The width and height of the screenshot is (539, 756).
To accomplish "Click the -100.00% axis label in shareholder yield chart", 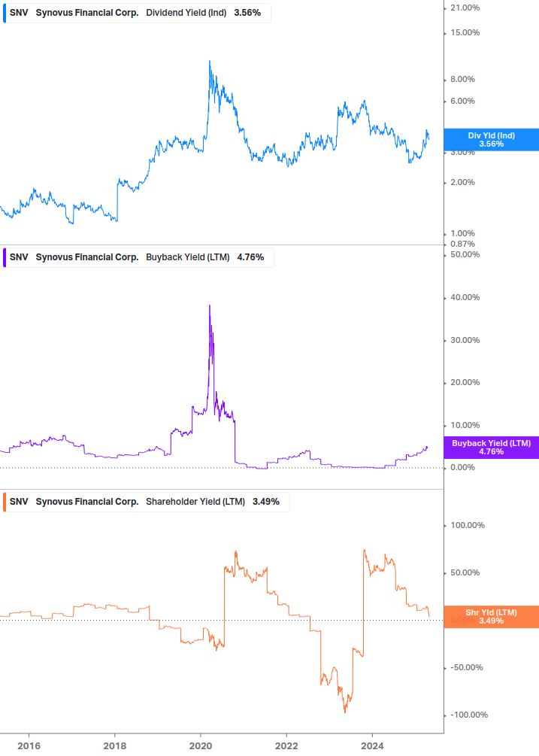I will click(x=469, y=715).
